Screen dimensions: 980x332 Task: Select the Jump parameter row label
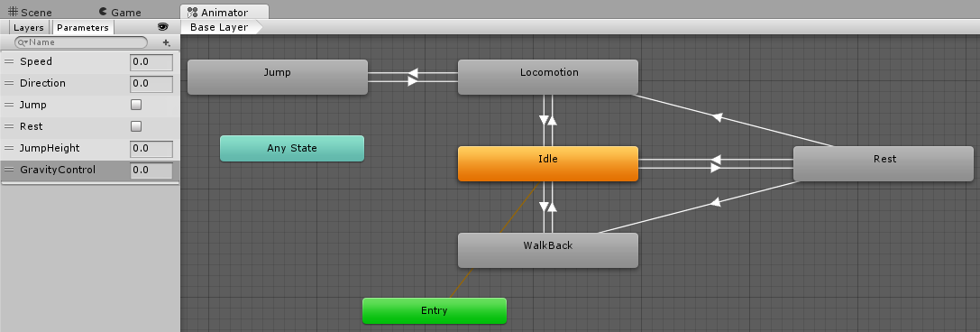coord(32,105)
